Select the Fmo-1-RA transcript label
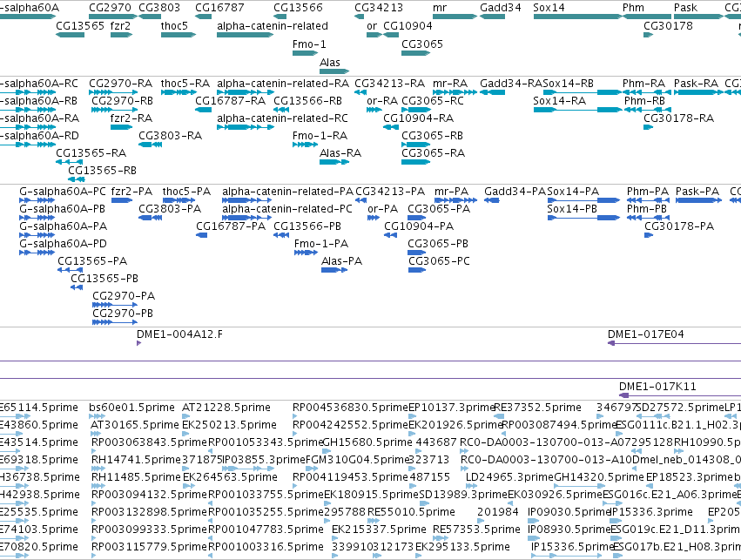 pyautogui.click(x=320, y=136)
